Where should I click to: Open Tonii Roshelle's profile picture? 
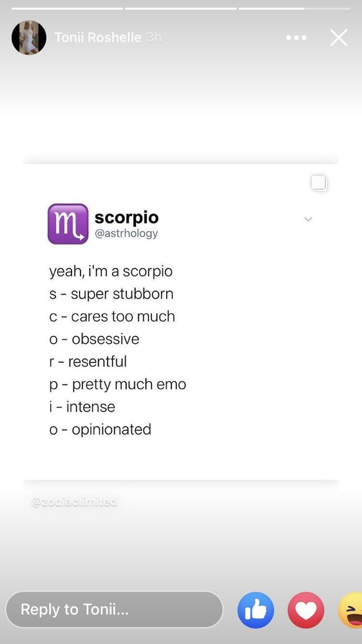point(29,38)
